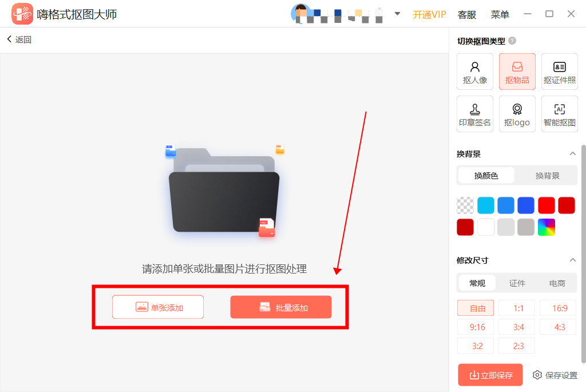The width and height of the screenshot is (586, 392).
Task: Click the help icon beside 切换抠图类型
Action: [512, 41]
